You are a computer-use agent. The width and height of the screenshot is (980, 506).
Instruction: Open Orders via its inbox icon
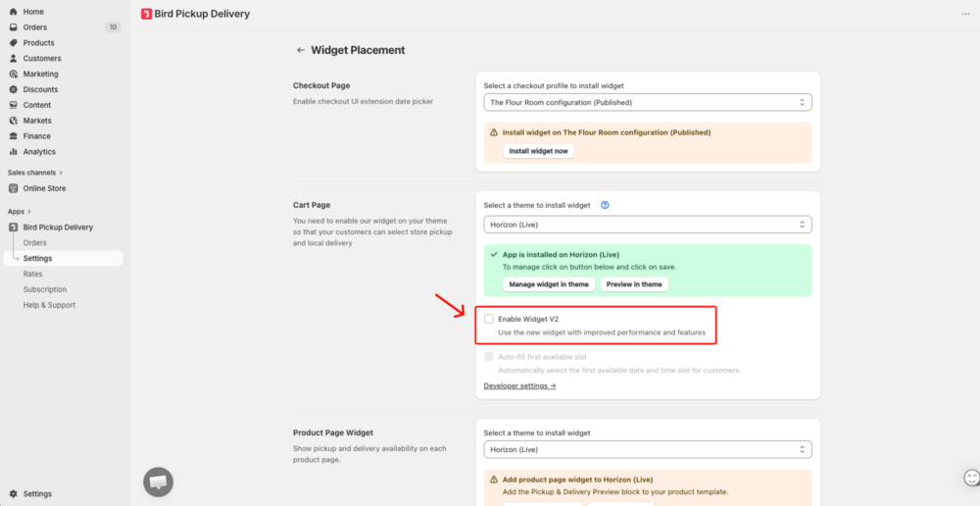pyautogui.click(x=13, y=27)
